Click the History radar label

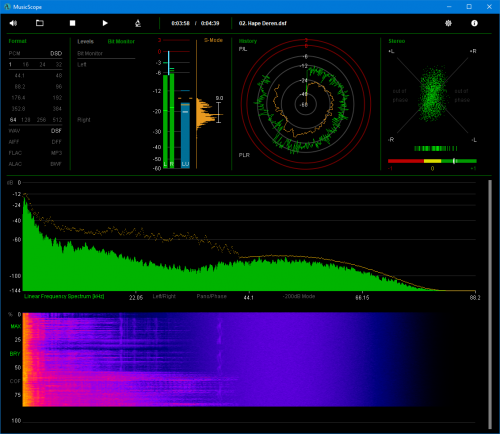[x=248, y=41]
